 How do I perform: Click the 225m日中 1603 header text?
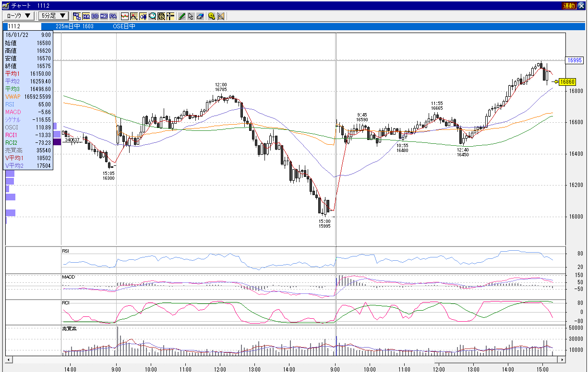click(74, 26)
